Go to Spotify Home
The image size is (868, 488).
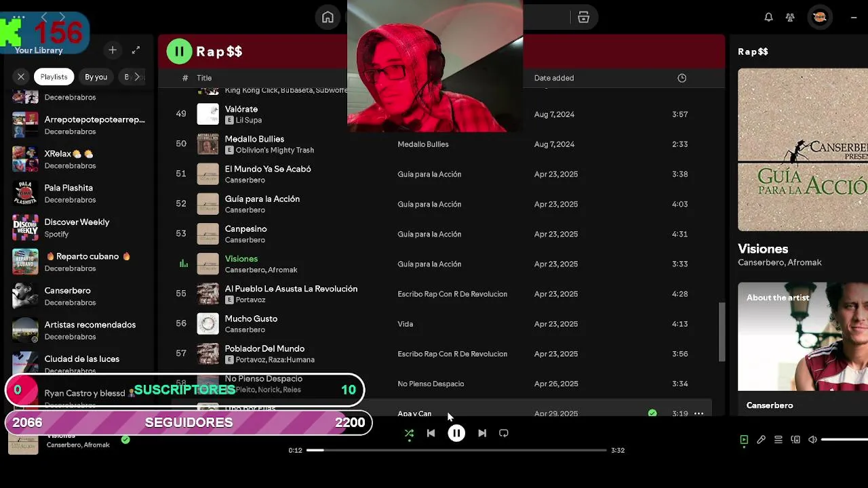tap(328, 18)
